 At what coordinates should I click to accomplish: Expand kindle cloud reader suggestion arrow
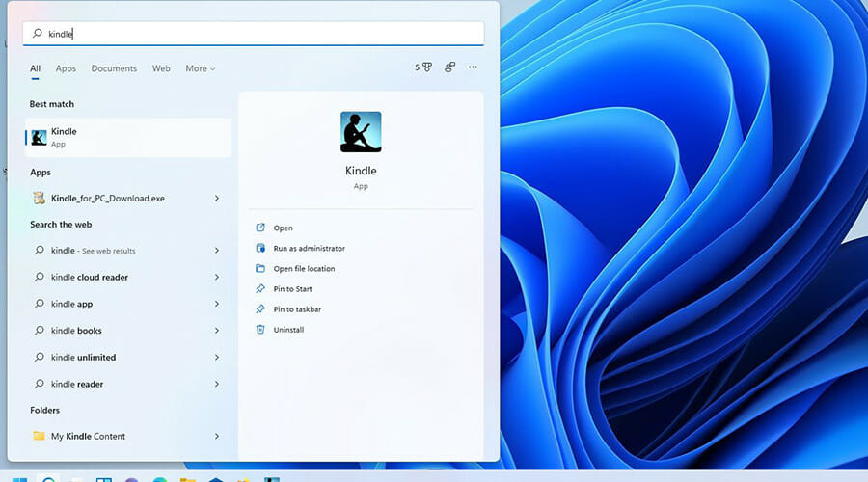coord(216,277)
